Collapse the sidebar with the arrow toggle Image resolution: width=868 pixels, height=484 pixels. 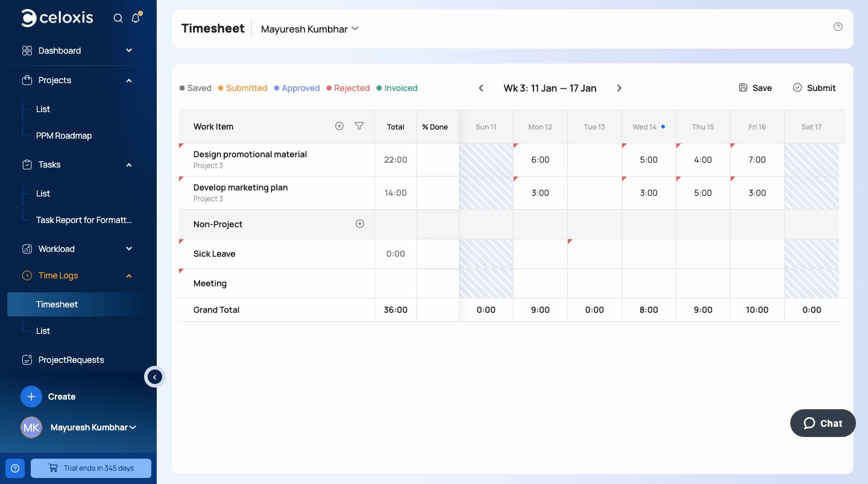[x=155, y=377]
